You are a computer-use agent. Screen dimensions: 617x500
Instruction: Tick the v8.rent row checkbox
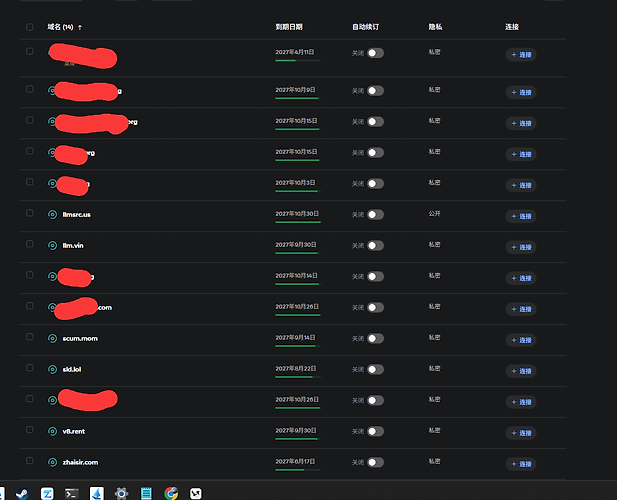tap(30, 430)
